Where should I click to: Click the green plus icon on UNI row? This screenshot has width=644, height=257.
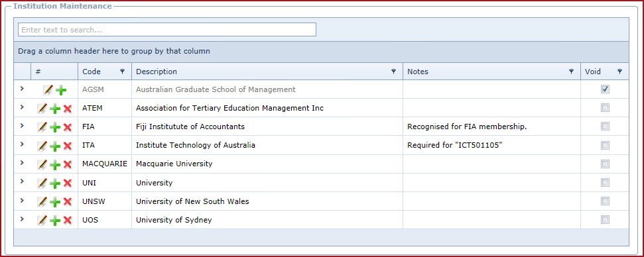(55, 183)
